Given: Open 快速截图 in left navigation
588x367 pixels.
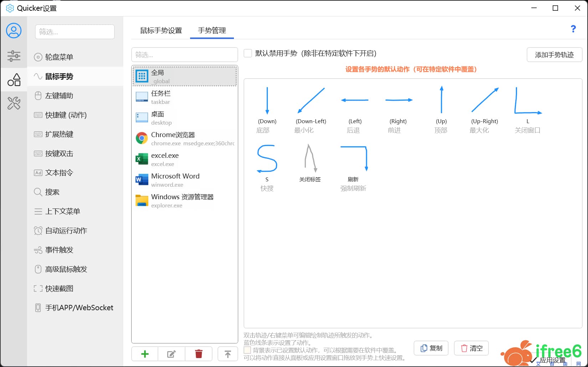Looking at the screenshot, I should pos(59,288).
